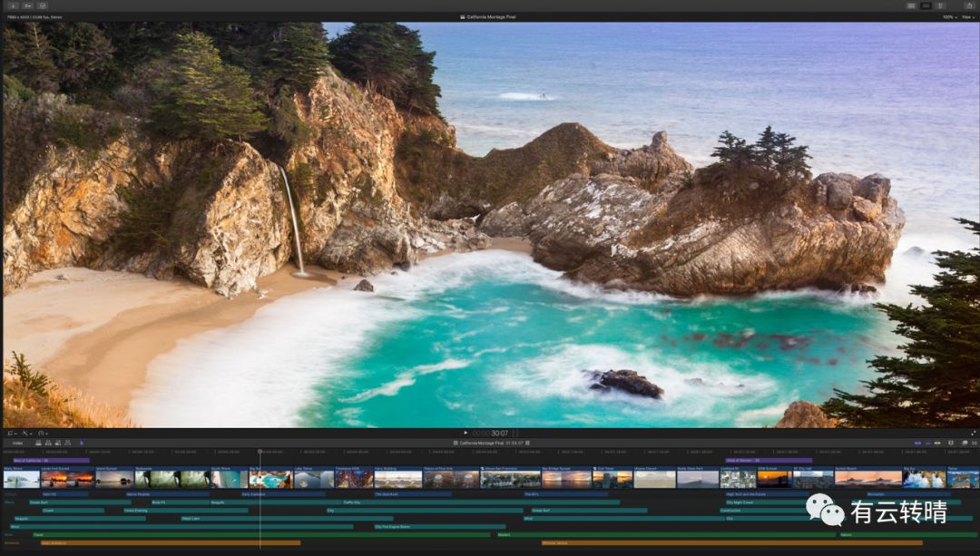Click the Share export icon

click(969, 5)
